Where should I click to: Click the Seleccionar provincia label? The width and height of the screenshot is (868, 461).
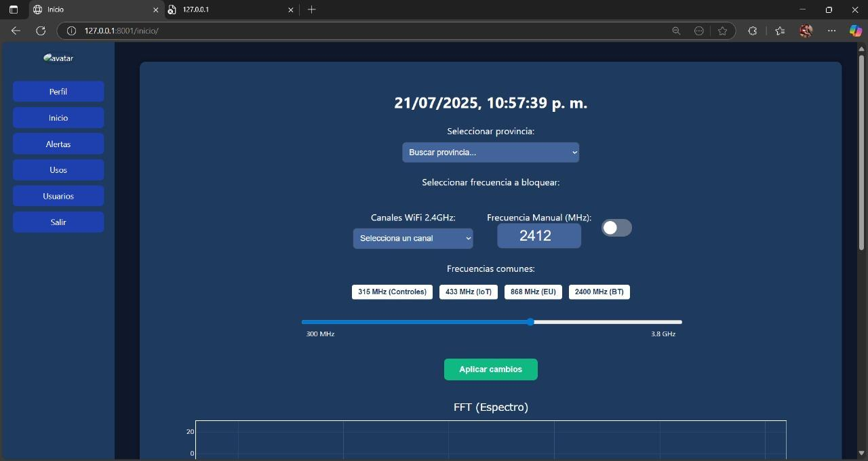tap(491, 131)
